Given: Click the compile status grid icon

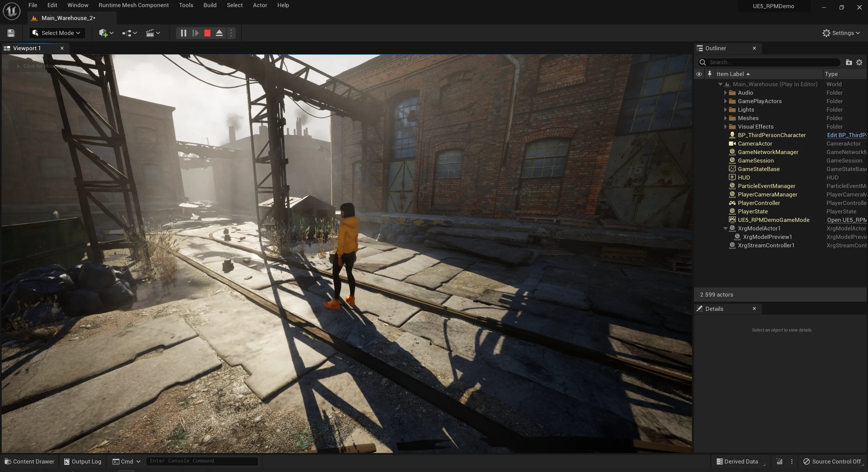Looking at the screenshot, I should (x=779, y=461).
